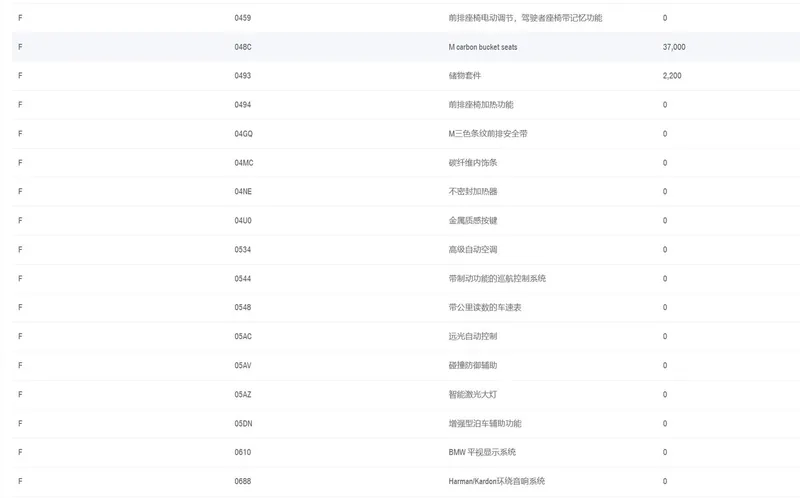800x498 pixels.
Task: Click the option code 0494
Action: point(242,105)
